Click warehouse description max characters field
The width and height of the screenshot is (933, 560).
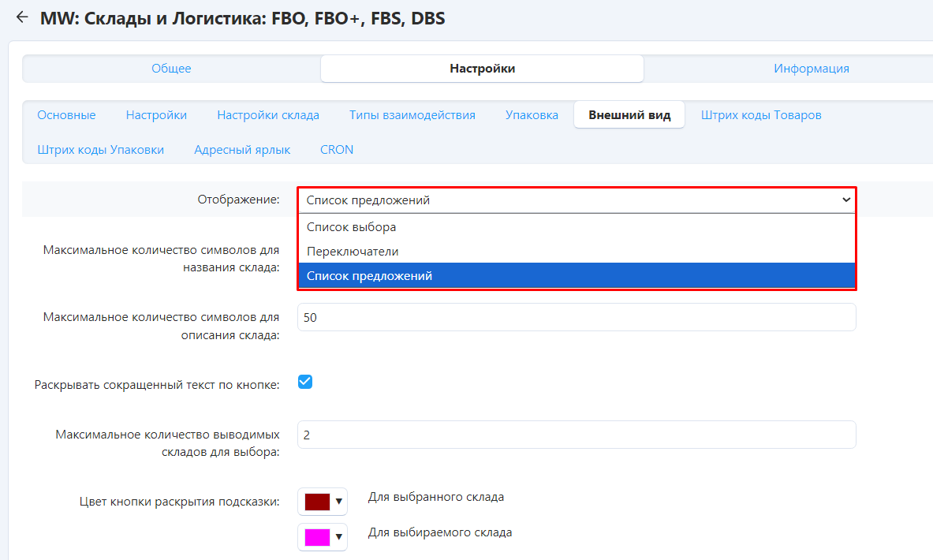(x=577, y=317)
